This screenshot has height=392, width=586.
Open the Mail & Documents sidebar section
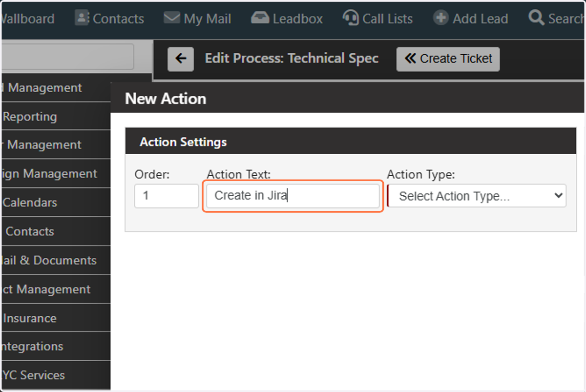pyautogui.click(x=55, y=260)
